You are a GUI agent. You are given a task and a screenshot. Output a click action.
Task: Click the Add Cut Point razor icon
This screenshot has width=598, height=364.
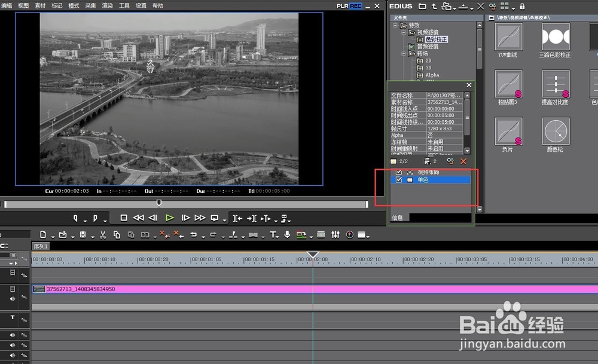[233, 235]
